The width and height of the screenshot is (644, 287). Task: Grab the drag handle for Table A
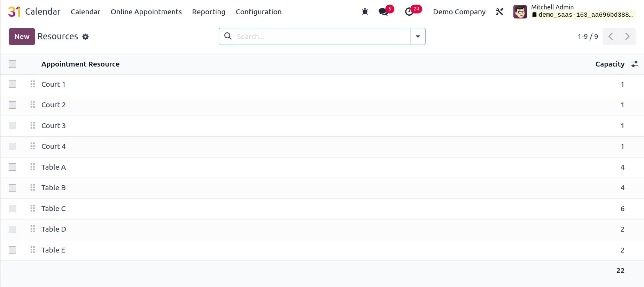pos(33,167)
